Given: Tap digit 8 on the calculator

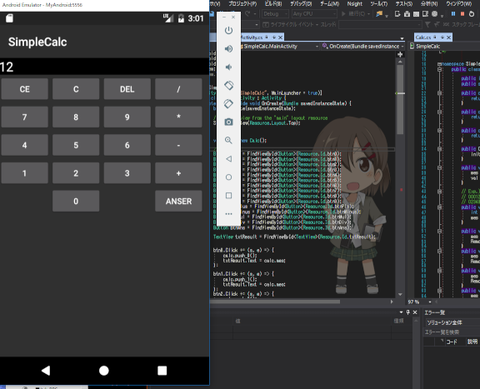Looking at the screenshot, I should 76,117.
